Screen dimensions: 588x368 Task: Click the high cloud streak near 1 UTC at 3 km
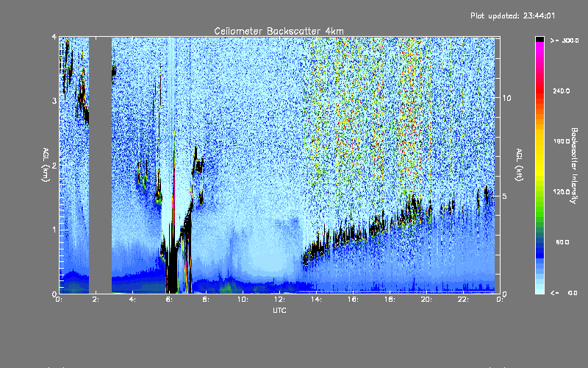tap(82, 96)
